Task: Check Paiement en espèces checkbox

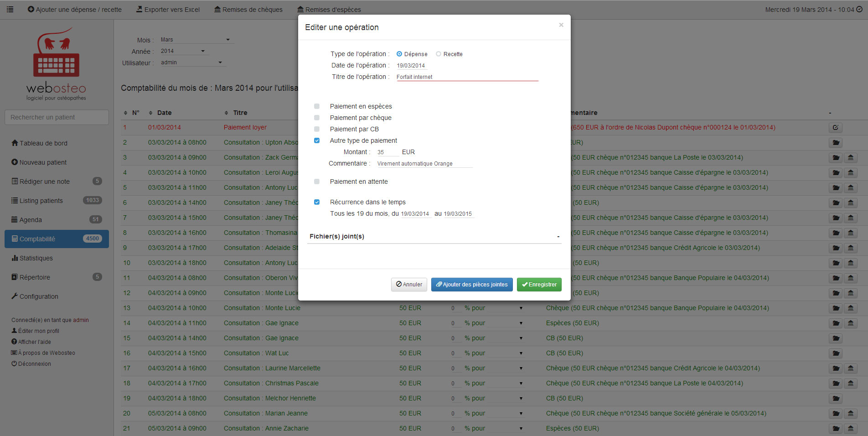Action: pyautogui.click(x=317, y=106)
